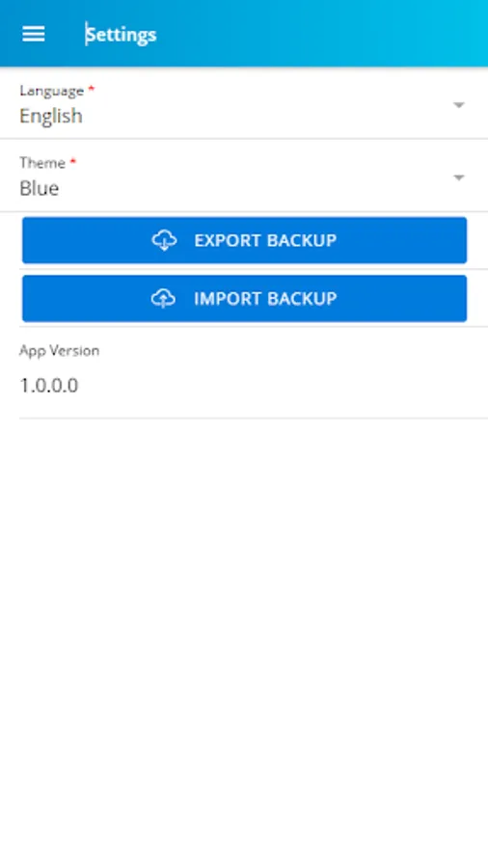Click the Theme field label

42,163
